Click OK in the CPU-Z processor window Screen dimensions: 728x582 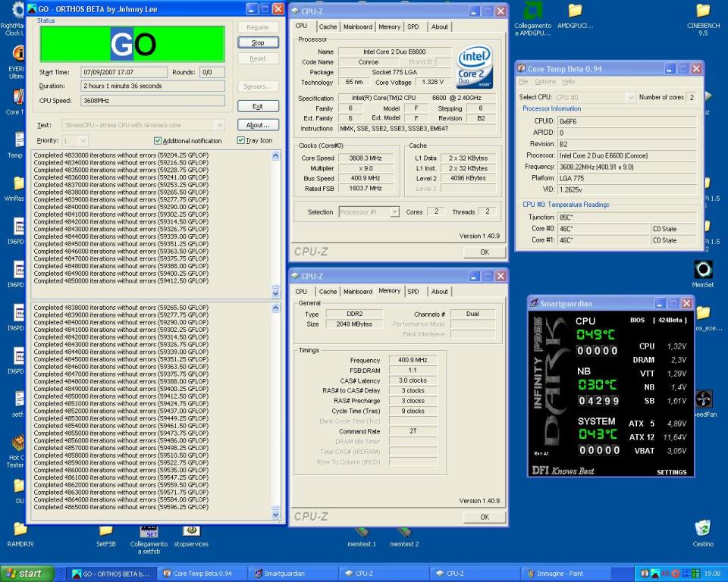pyautogui.click(x=485, y=252)
